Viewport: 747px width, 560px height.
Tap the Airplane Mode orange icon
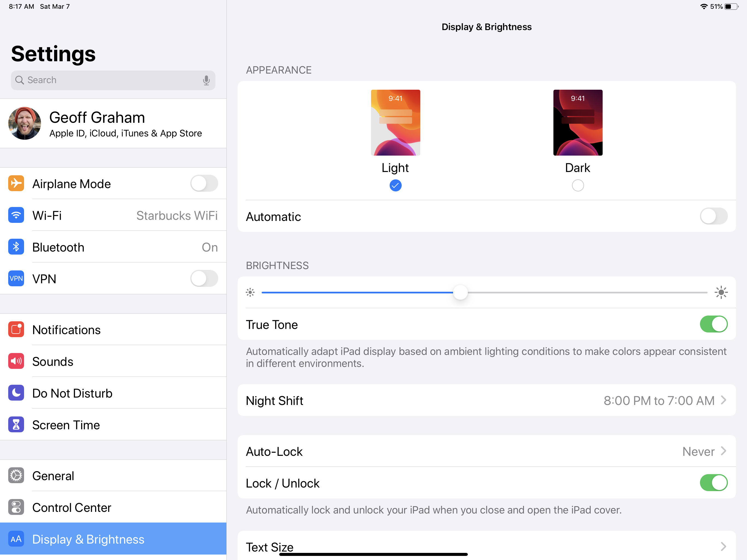click(x=16, y=183)
